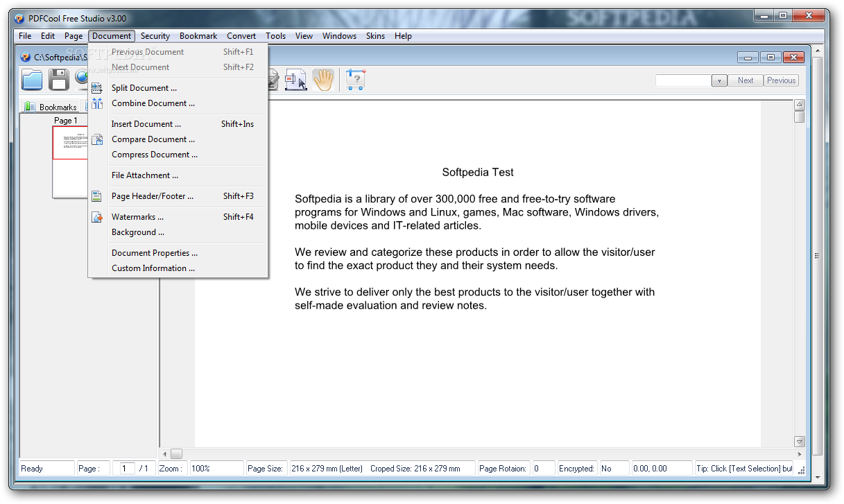This screenshot has width=844, height=504.
Task: Select the Page 1 thumbnail
Action: pyautogui.click(x=70, y=162)
